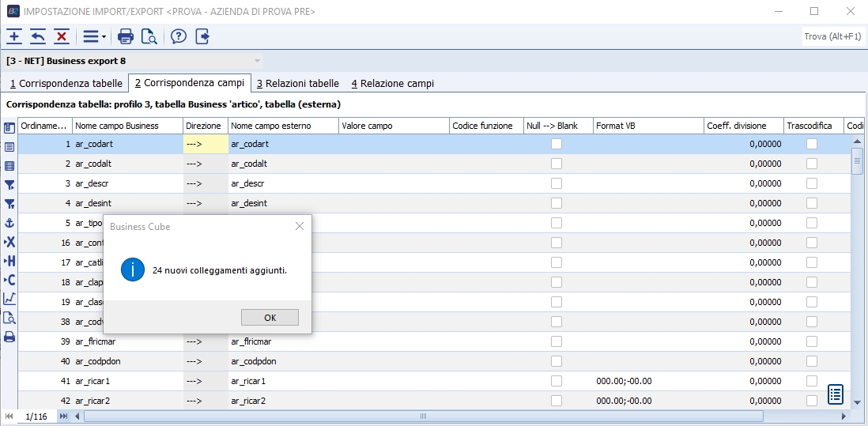The height and width of the screenshot is (426, 868).
Task: Toggle Null --> Blank checkbox for ar_ricar1 row
Action: pyautogui.click(x=557, y=381)
